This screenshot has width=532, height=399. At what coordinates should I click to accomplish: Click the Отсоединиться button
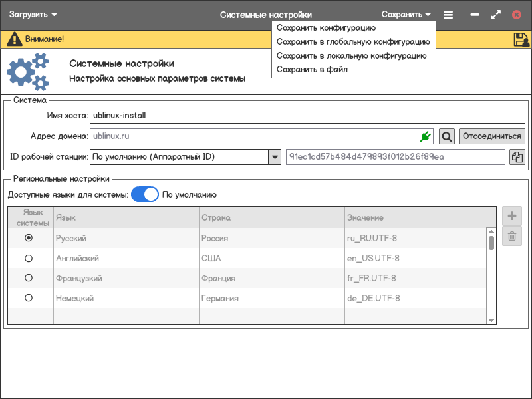pos(491,136)
